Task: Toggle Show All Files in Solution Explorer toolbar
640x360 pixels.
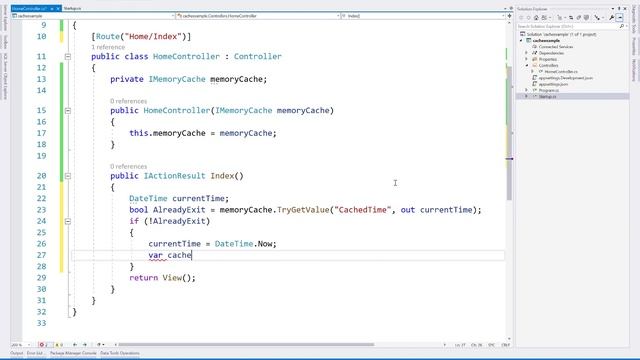Action: click(x=587, y=18)
